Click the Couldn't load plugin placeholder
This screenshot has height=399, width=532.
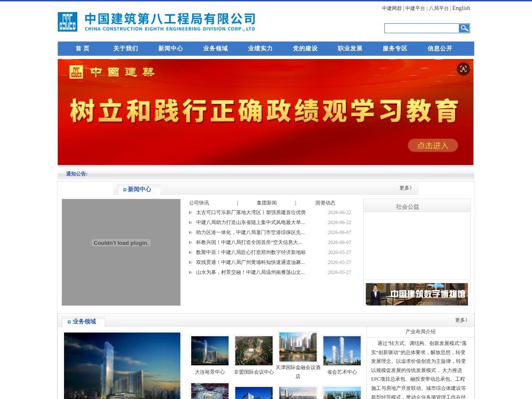pyautogui.click(x=121, y=252)
